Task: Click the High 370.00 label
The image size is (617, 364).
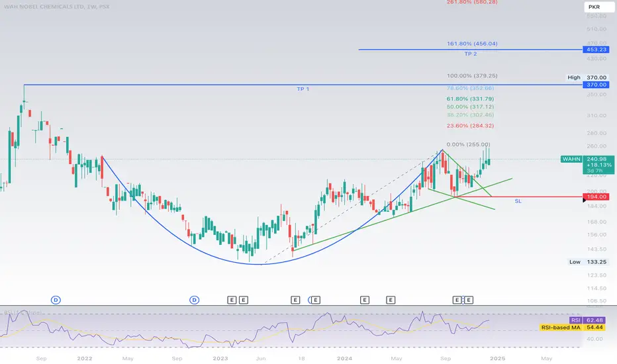Action: tap(587, 77)
